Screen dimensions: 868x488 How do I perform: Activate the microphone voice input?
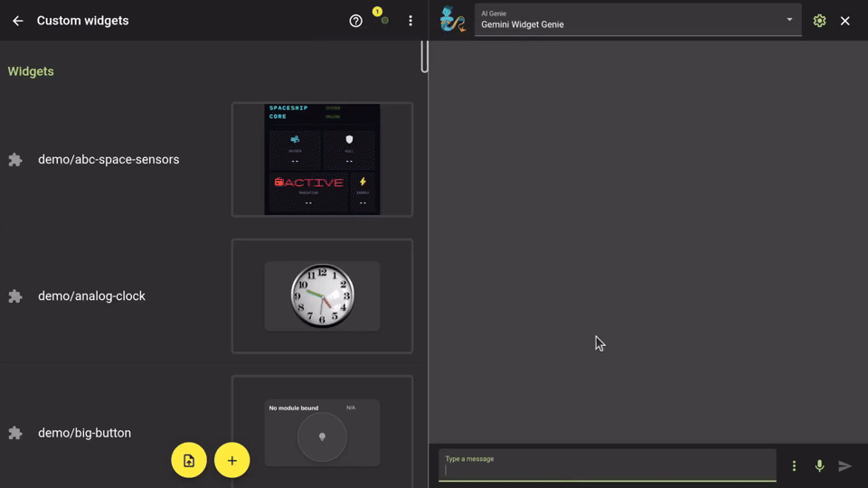[819, 466]
